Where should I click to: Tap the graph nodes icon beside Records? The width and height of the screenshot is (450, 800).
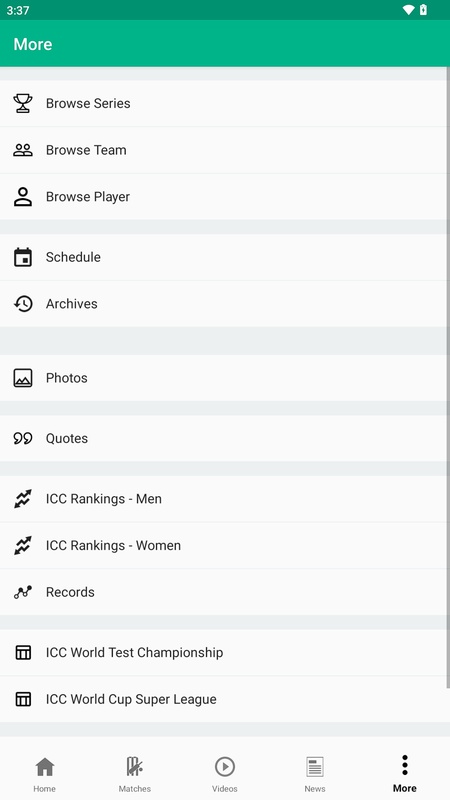pyautogui.click(x=23, y=592)
